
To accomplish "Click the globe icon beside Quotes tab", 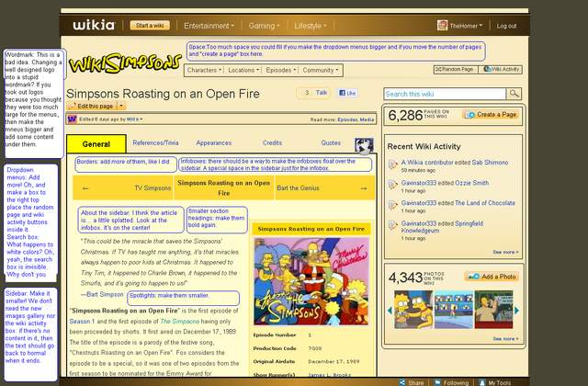I will coord(364,145).
